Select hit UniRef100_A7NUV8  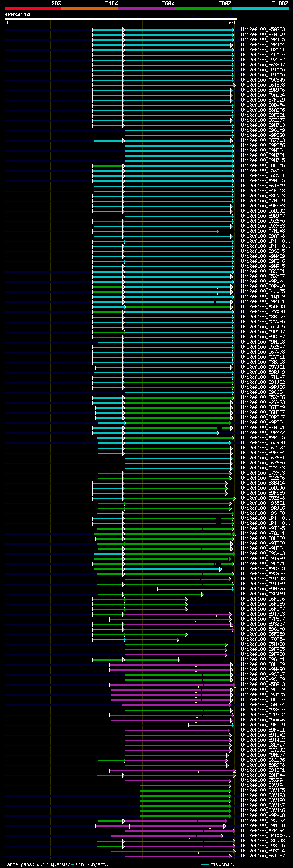tap(263, 231)
